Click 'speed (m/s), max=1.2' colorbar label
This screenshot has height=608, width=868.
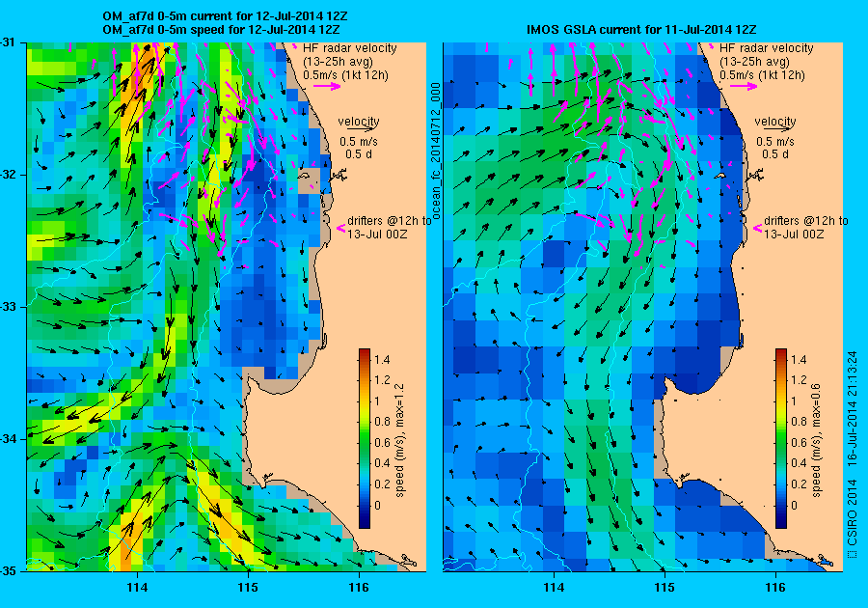coord(399,441)
